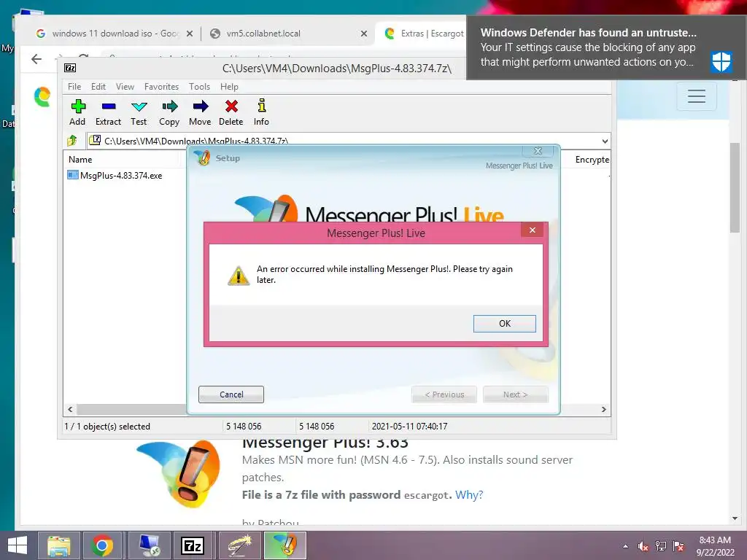Click the warning triangle icon in error dialog
The image size is (747, 560).
pyautogui.click(x=239, y=275)
